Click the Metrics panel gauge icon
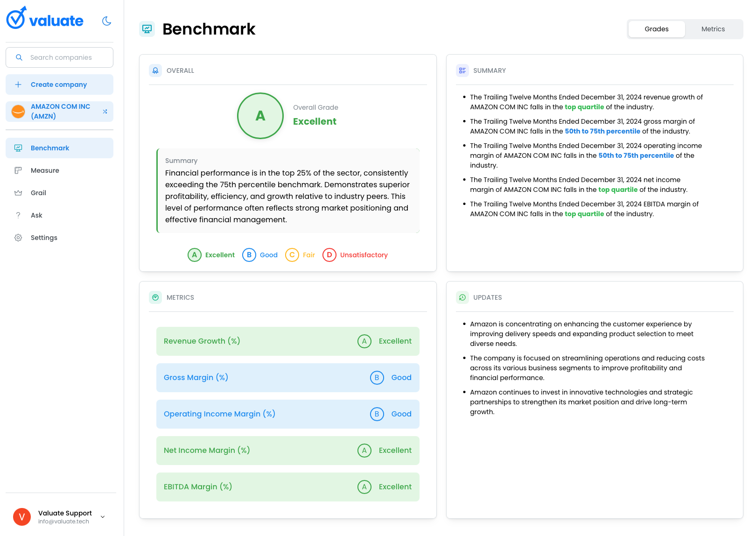The image size is (756, 536). 155,297
